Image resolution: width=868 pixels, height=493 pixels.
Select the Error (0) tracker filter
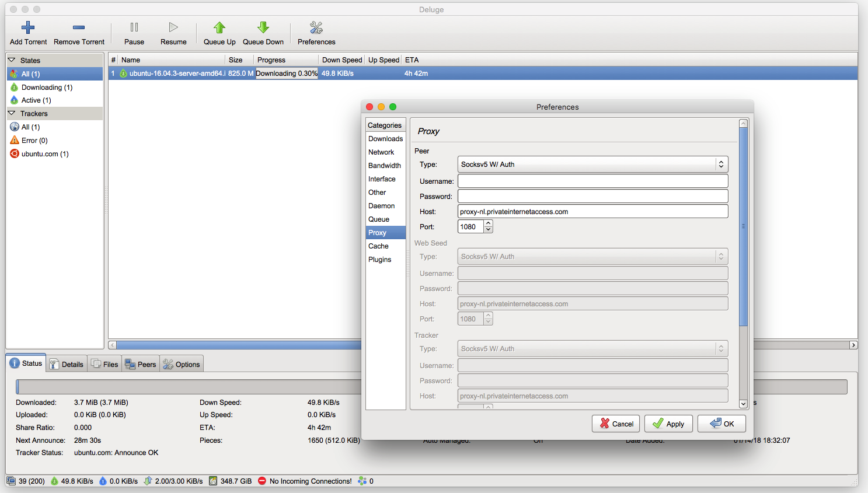click(x=54, y=141)
